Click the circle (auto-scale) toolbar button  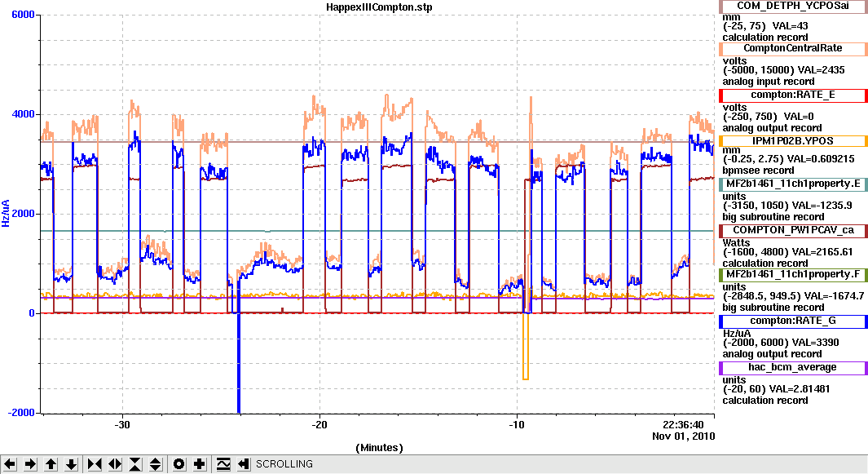click(x=178, y=464)
